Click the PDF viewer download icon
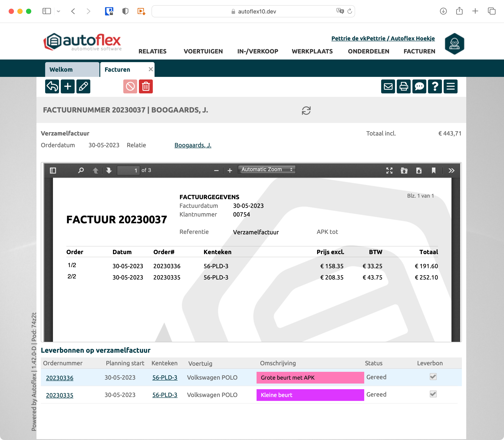 (x=419, y=170)
